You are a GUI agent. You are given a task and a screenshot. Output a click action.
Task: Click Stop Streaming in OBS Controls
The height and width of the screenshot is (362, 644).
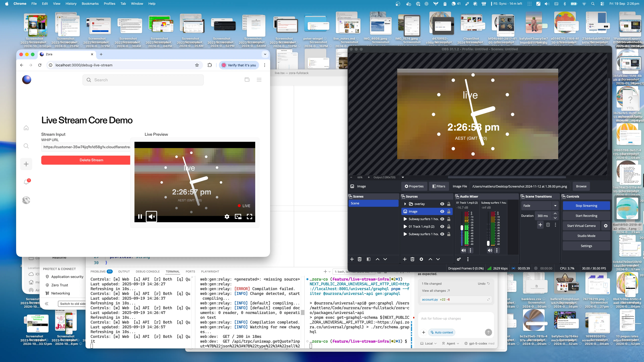click(x=586, y=206)
